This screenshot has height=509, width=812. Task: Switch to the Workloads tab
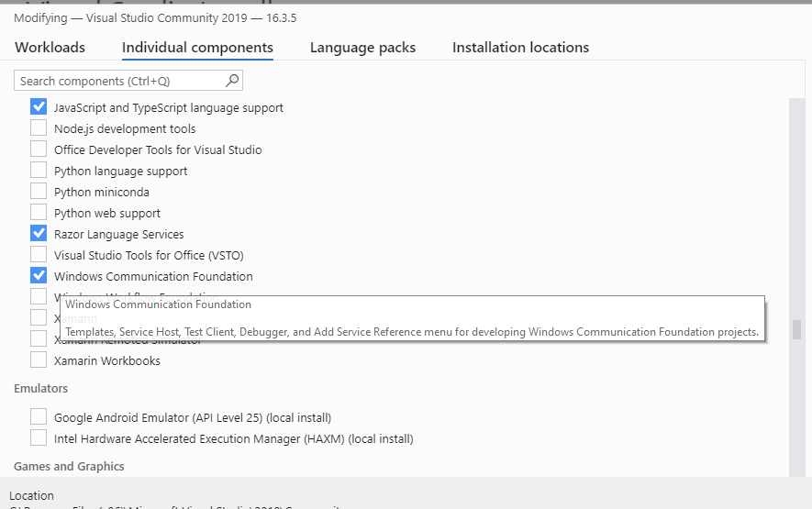pyautogui.click(x=50, y=48)
